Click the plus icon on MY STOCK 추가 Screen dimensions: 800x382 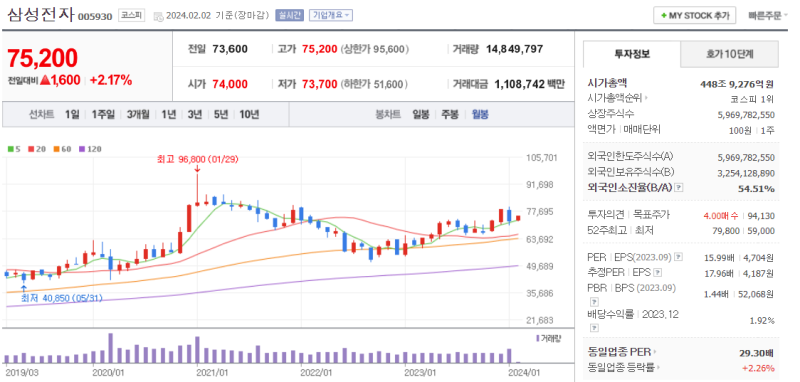click(663, 16)
